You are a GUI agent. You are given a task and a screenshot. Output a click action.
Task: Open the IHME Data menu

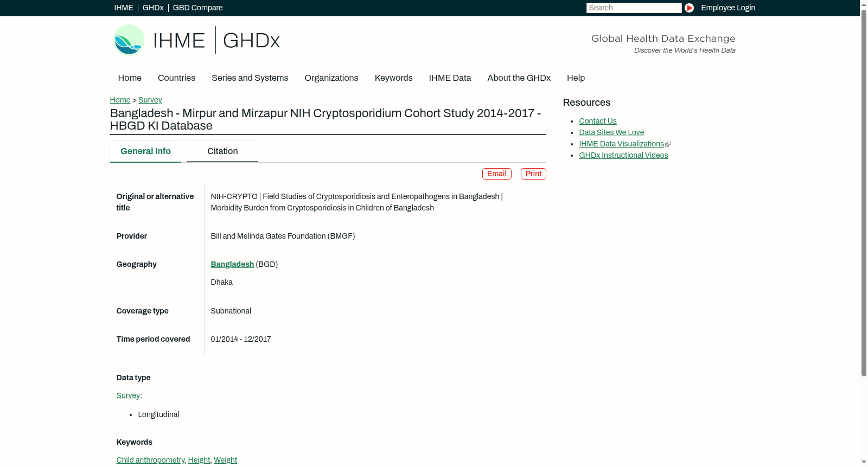[x=450, y=78]
